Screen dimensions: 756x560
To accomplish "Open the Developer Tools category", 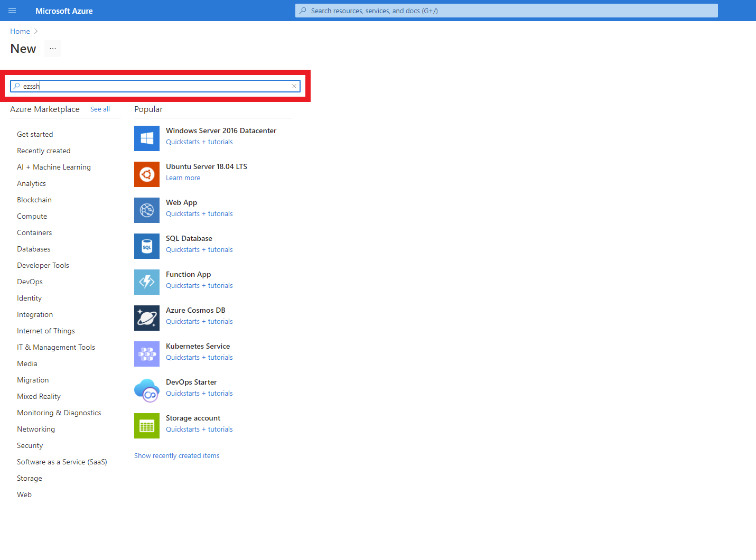I will click(x=43, y=265).
